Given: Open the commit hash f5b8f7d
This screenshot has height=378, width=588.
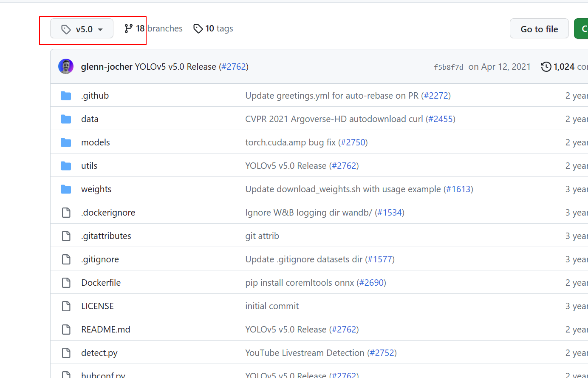Looking at the screenshot, I should (x=448, y=67).
